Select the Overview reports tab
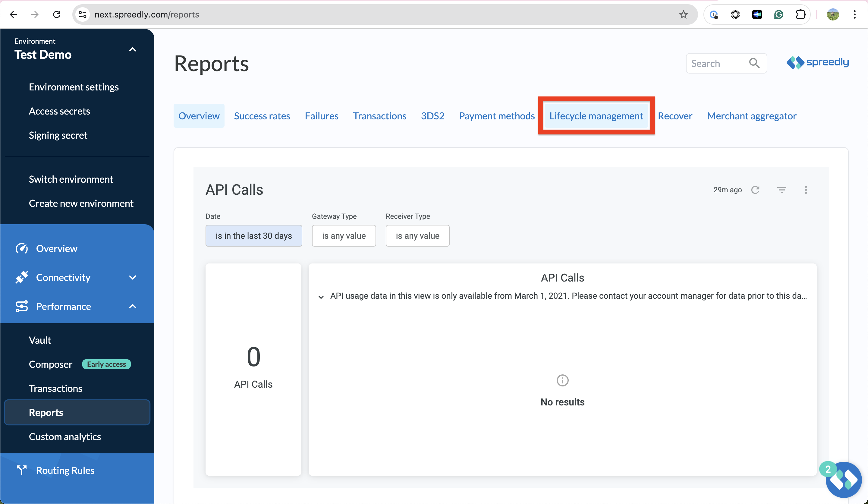868x504 pixels. pyautogui.click(x=199, y=116)
